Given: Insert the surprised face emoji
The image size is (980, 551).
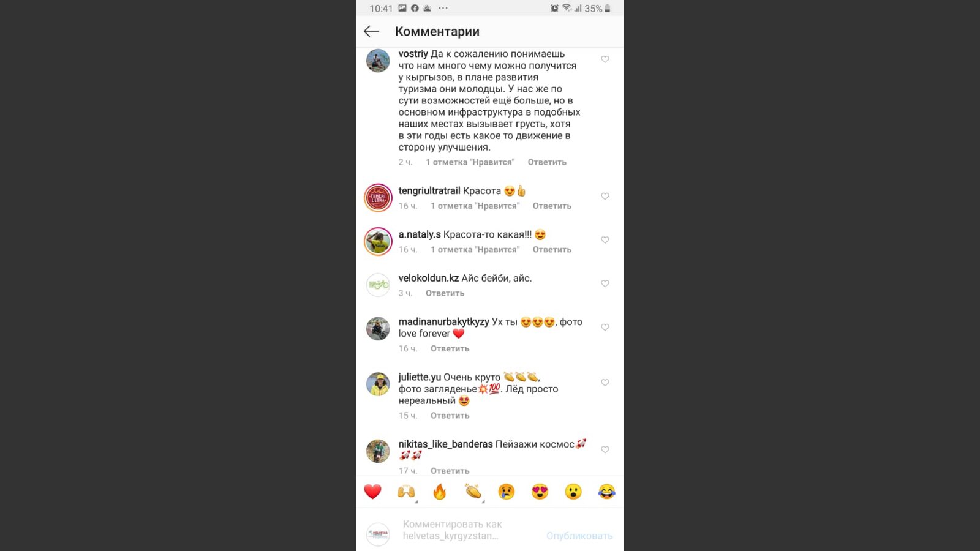Looking at the screenshot, I should pos(573,492).
